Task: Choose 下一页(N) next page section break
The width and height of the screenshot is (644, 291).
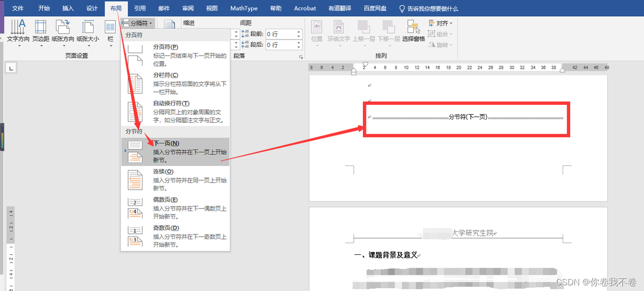Action: [x=175, y=152]
